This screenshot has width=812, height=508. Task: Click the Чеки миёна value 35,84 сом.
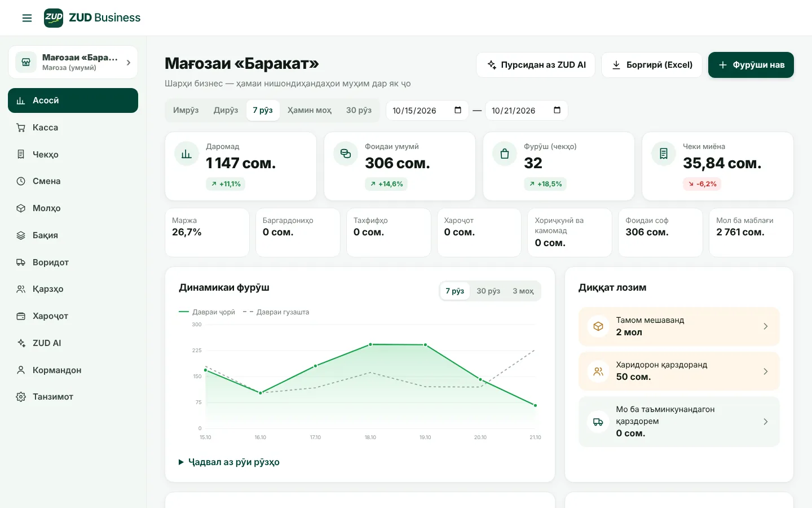pyautogui.click(x=722, y=163)
